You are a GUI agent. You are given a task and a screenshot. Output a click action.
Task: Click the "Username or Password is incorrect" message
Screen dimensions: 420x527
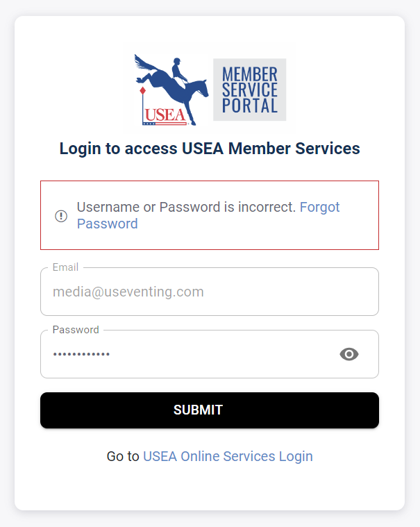pyautogui.click(x=186, y=207)
